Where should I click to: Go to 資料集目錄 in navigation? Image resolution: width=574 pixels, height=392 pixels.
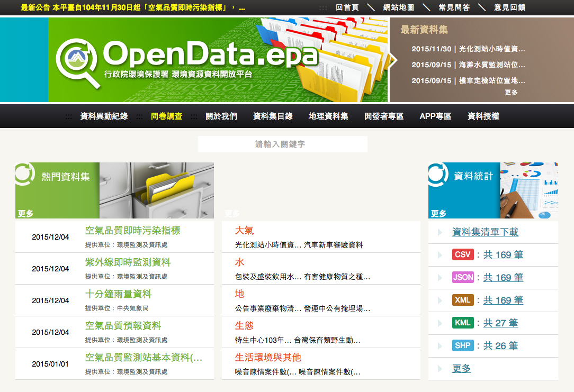click(x=273, y=116)
